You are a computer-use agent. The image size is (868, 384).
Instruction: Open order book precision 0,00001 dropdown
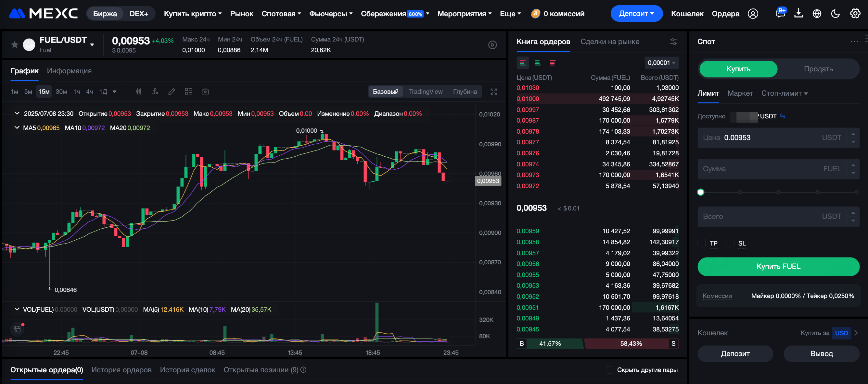point(661,63)
